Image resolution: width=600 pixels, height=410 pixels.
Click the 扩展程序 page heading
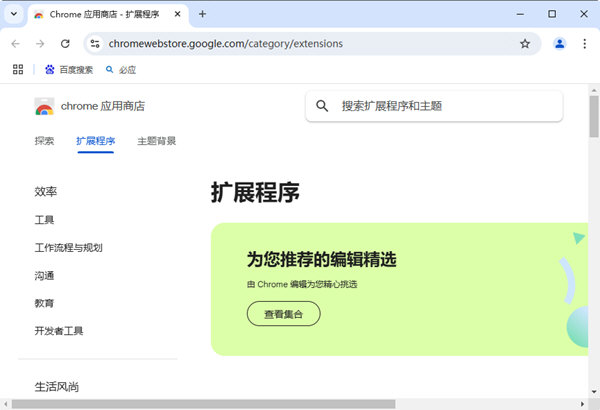pos(255,192)
